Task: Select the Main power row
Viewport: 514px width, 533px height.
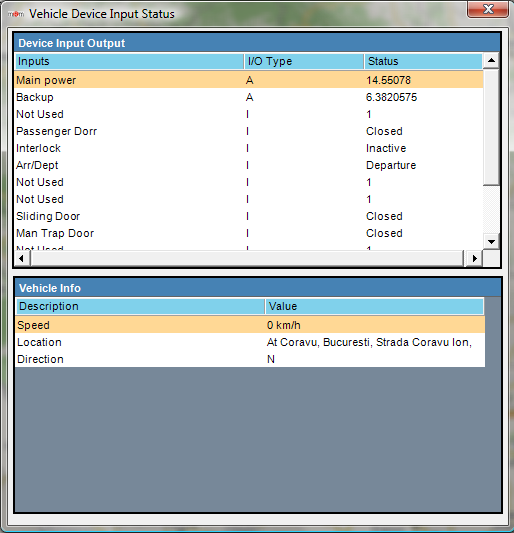Action: coord(249,80)
